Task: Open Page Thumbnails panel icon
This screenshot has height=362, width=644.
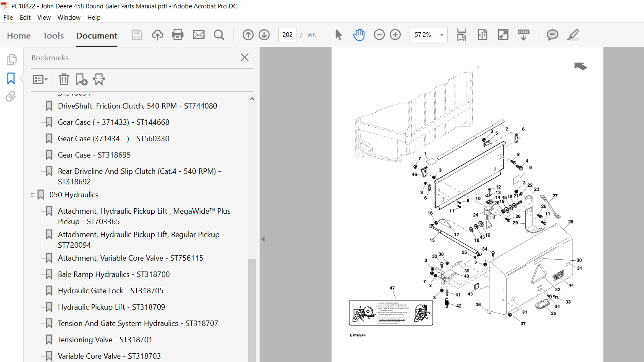Action: coord(11,59)
